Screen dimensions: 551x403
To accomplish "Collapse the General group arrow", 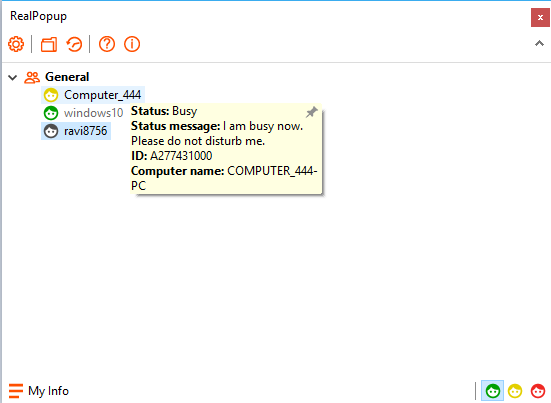I will tap(13, 77).
